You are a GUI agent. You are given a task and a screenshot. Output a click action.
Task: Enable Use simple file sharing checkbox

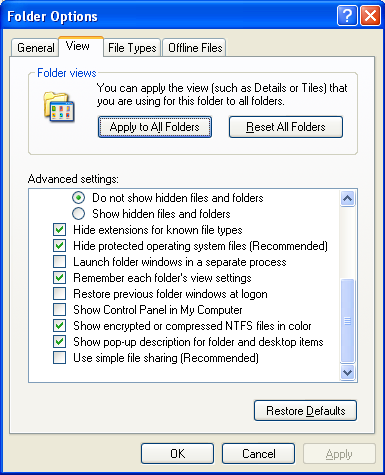(59, 358)
